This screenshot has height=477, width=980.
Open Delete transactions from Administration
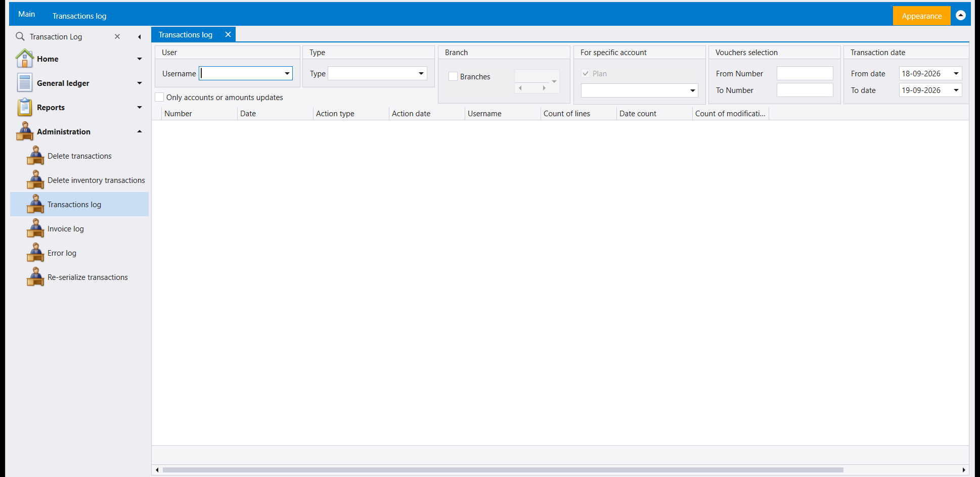pos(79,156)
